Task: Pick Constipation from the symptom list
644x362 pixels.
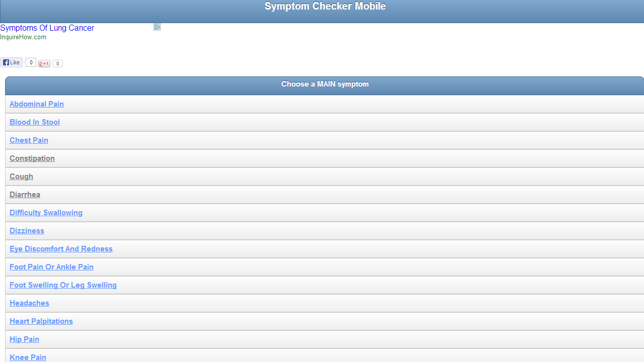Action: (x=32, y=158)
